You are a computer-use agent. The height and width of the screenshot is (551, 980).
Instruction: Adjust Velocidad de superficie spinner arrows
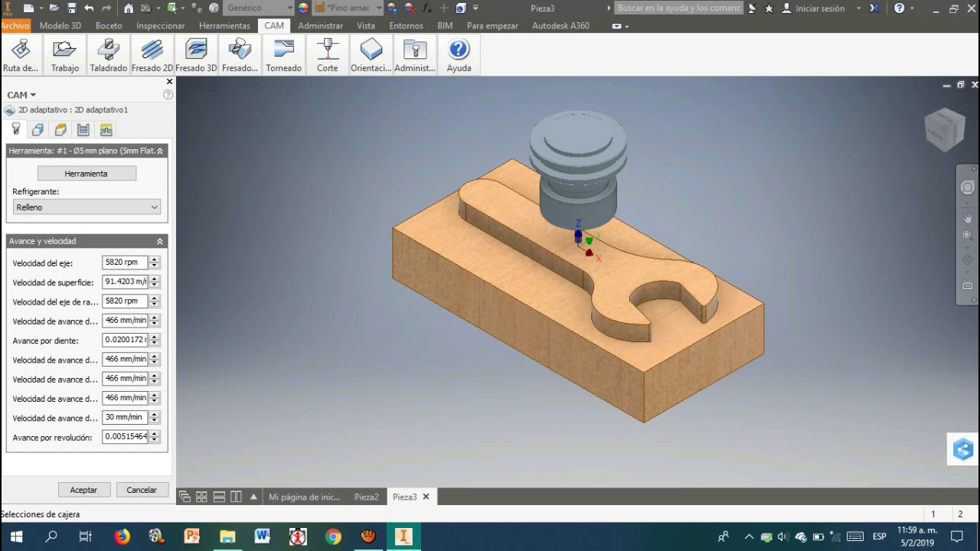[155, 282]
